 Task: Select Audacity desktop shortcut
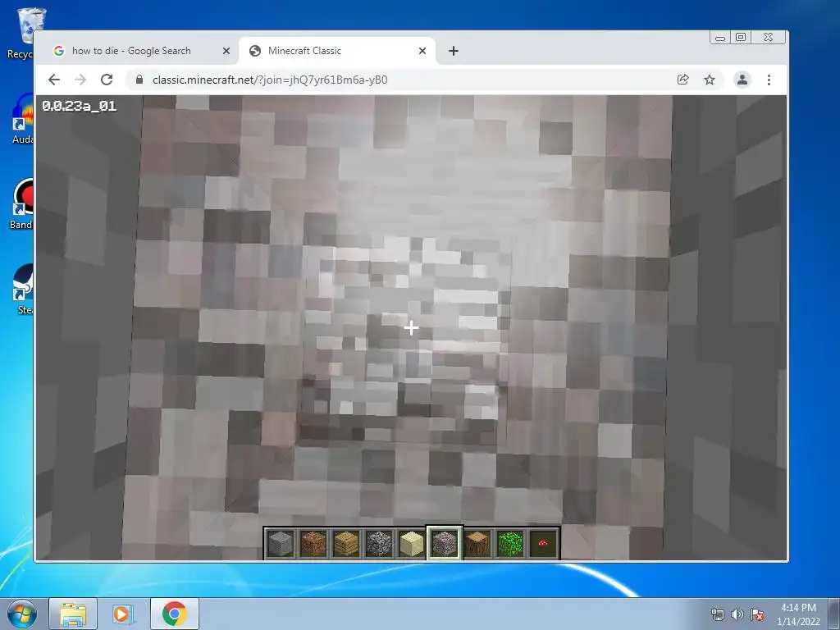(24, 119)
